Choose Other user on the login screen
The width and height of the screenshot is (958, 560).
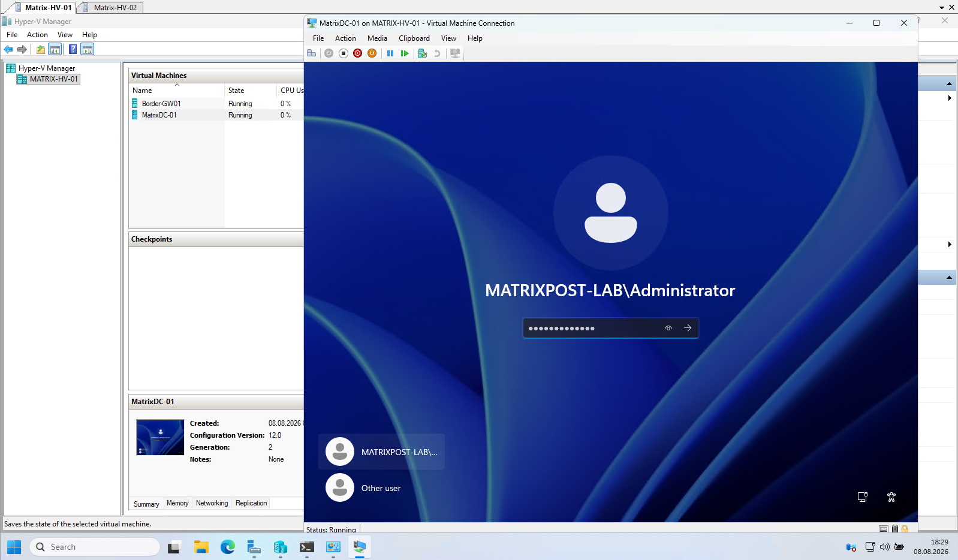coord(382,488)
